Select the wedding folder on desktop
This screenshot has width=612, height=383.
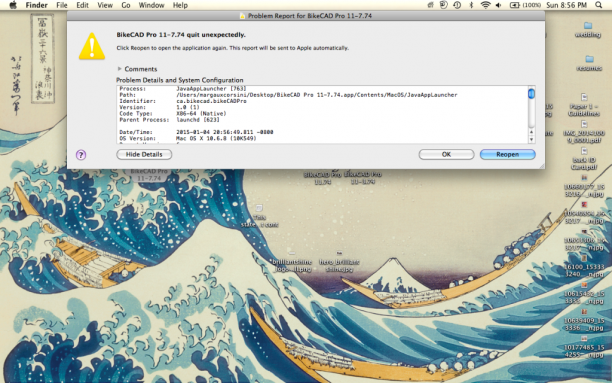pos(588,26)
